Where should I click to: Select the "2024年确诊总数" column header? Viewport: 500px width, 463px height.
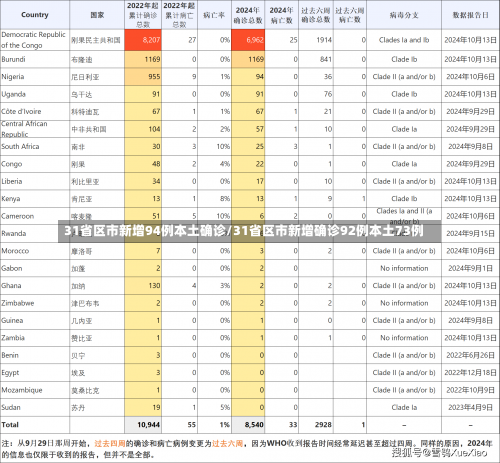point(248,15)
